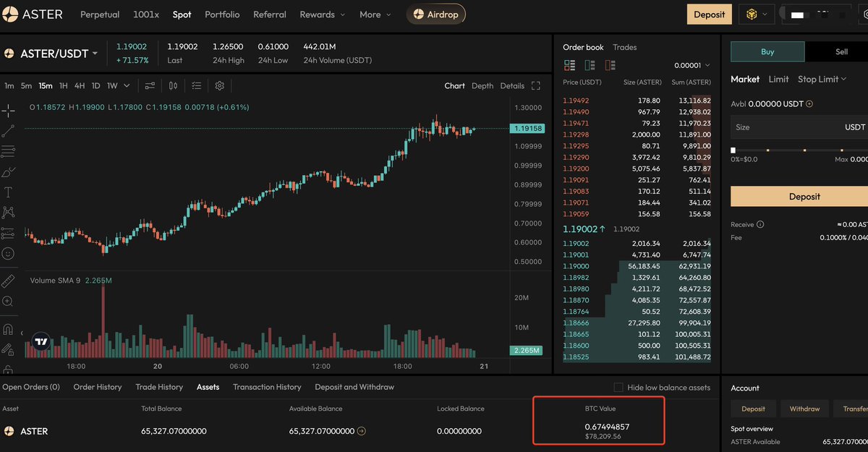Viewport: 868px width, 452px height.
Task: Check Hide low balance assets
Action: coord(618,387)
